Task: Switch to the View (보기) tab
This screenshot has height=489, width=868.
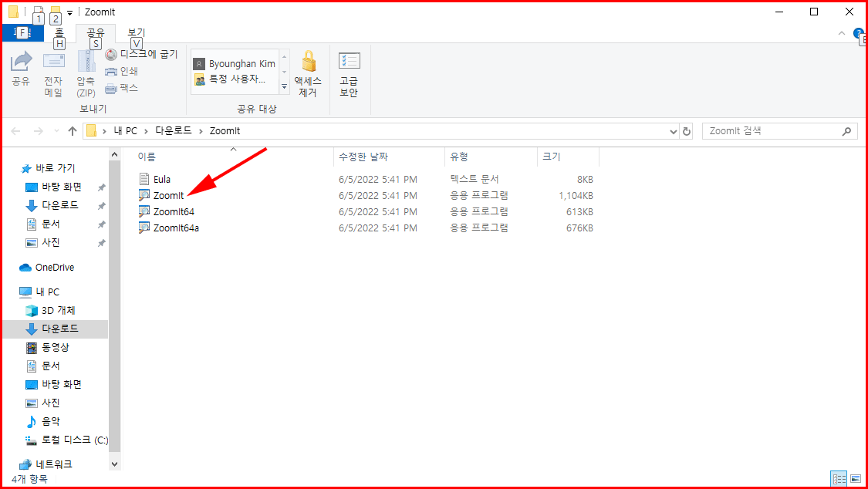Action: pos(136,32)
